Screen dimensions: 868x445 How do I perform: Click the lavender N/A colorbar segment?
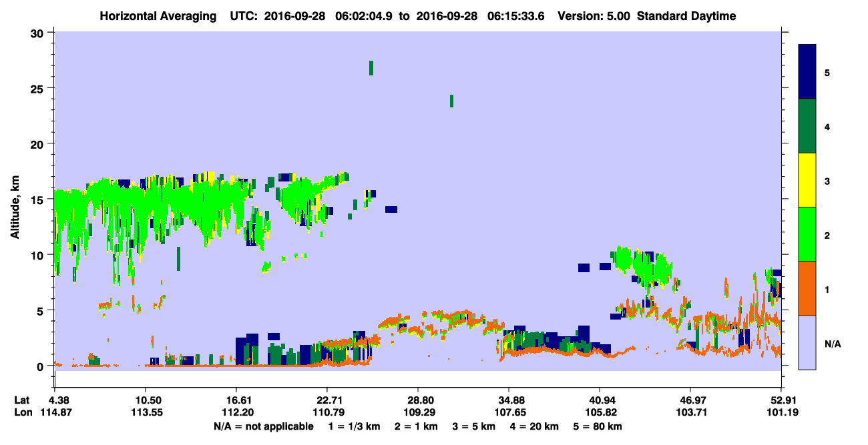coord(807,342)
